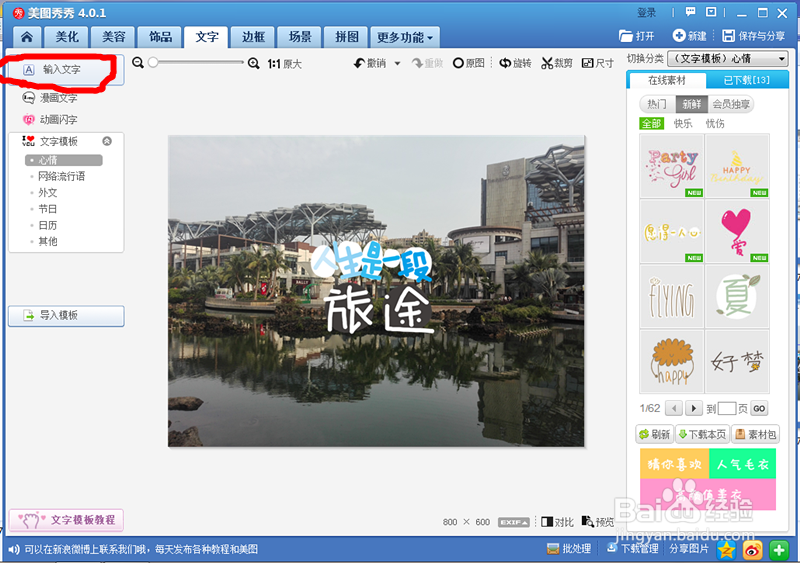The image size is (800, 563).
Task: Open the 素材包 material pack
Action: (x=756, y=434)
